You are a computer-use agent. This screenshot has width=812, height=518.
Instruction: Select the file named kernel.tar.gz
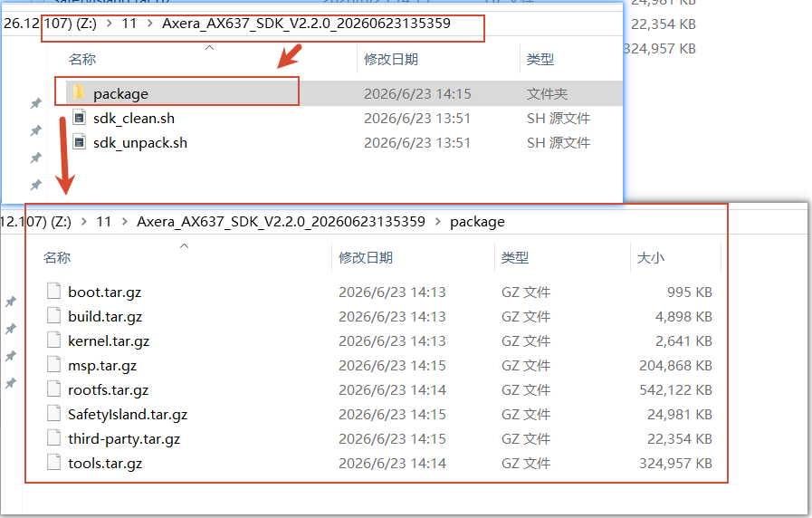point(109,341)
